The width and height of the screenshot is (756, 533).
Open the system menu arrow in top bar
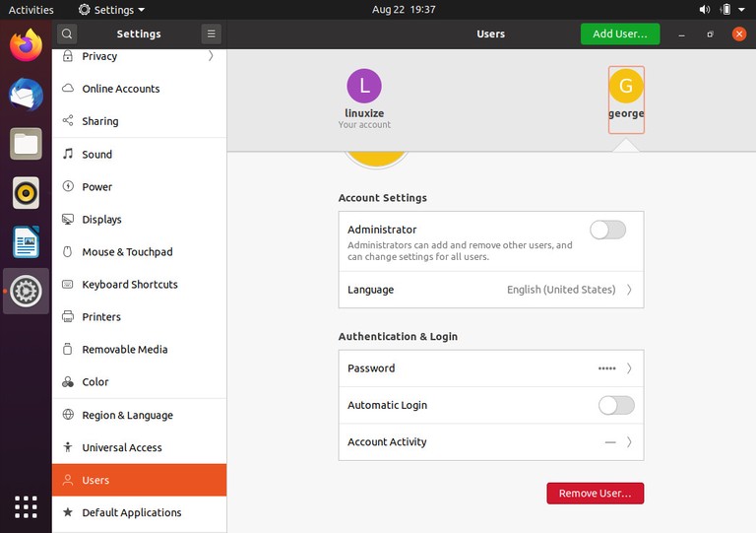click(741, 10)
